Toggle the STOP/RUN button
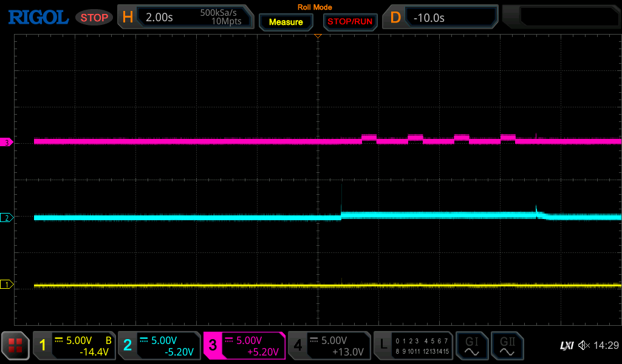Viewport: 622px width, 364px height. click(x=350, y=22)
